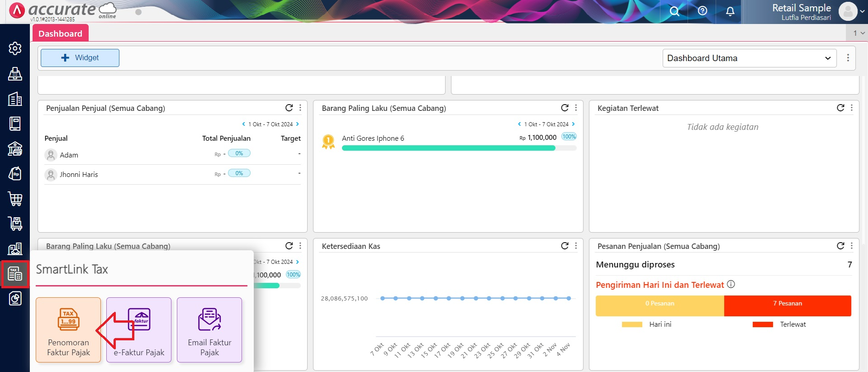Click the info icon beside Pengiriman Hari Ini
The width and height of the screenshot is (868, 372).
point(731,284)
